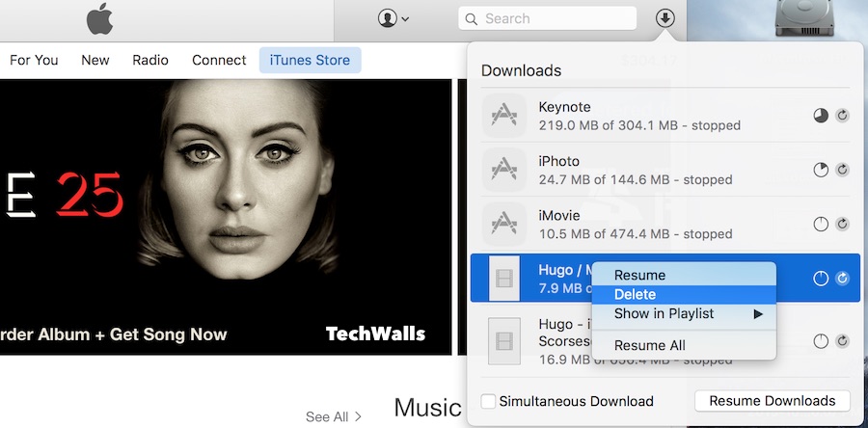
Task: Click the iMovie download progress pie
Action: pyautogui.click(x=821, y=224)
